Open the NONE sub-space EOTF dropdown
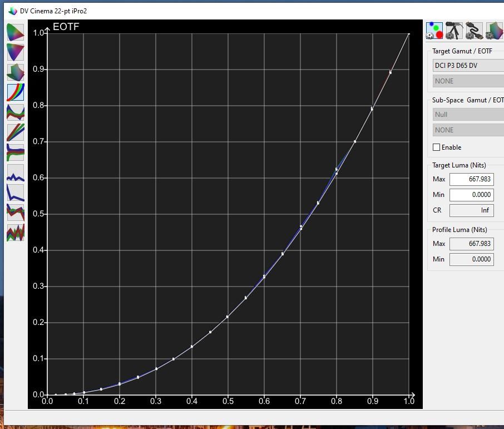 point(468,130)
